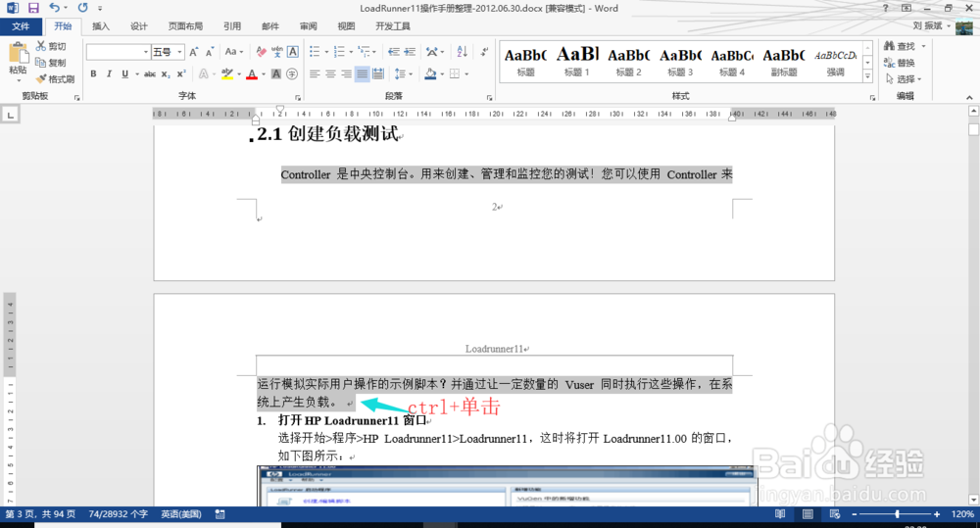Screen dimensions: 980x528
Task: Click Find (查找) button
Action: pos(900,46)
